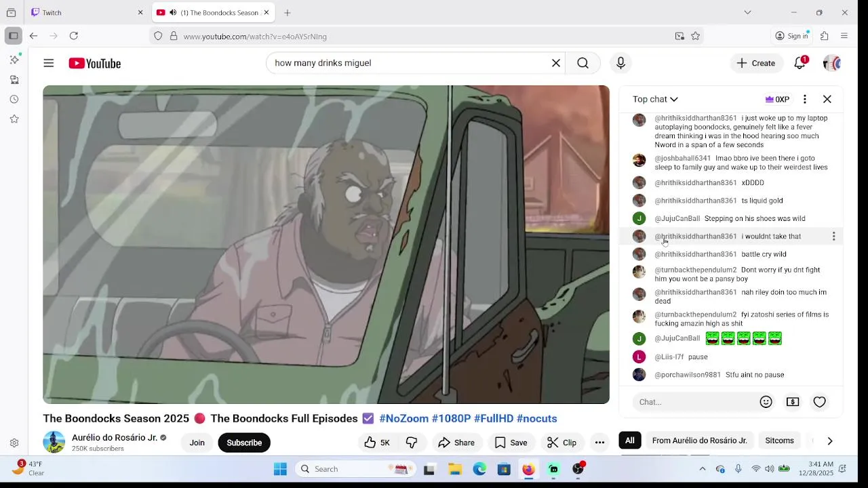The width and height of the screenshot is (868, 488).
Task: Open synced tabs in the sidebar
Action: (x=14, y=79)
